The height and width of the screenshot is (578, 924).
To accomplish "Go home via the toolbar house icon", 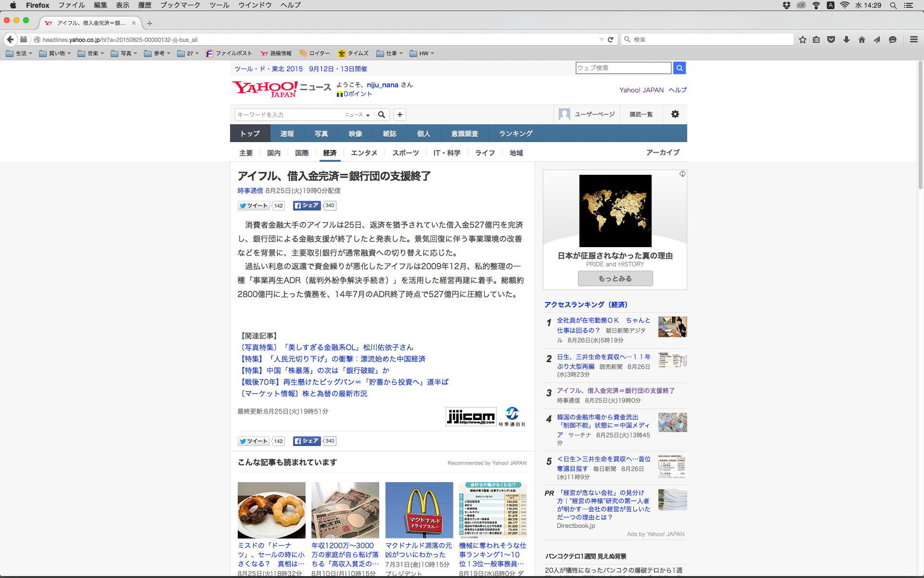I will tap(861, 39).
